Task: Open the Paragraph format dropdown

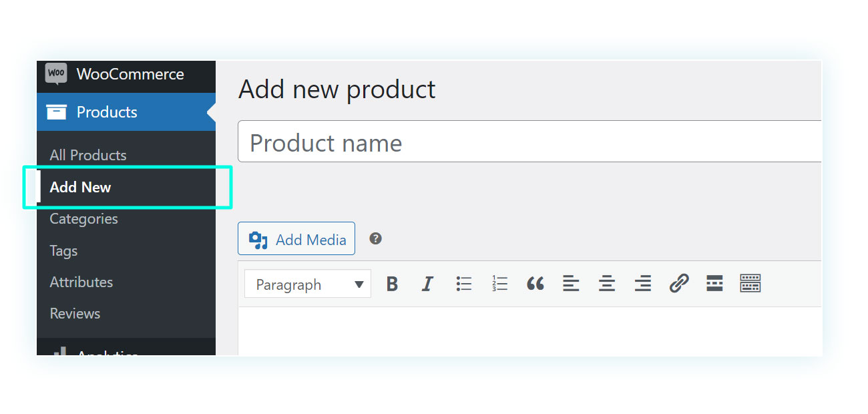Action: point(308,284)
